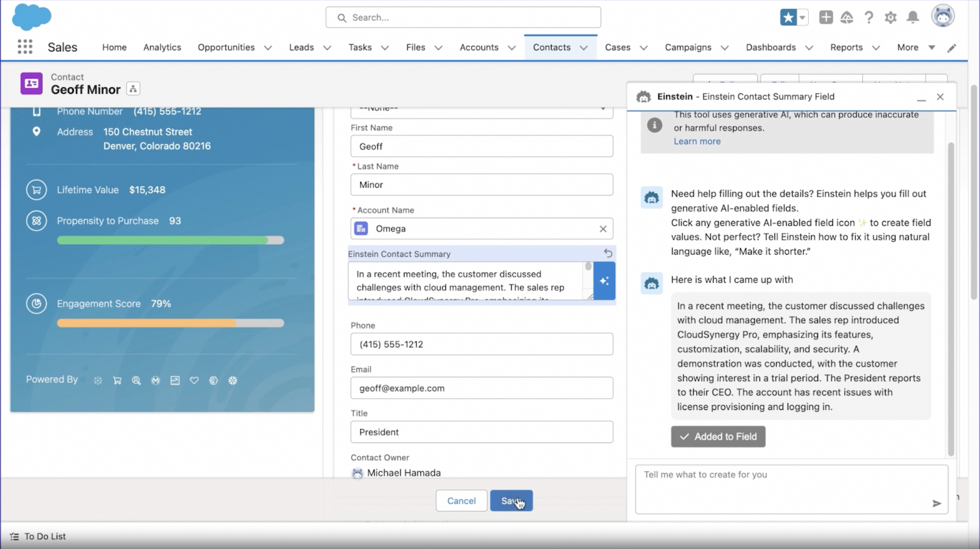The height and width of the screenshot is (549, 980).
Task: Send the Einstein prompt arrow
Action: pos(936,503)
